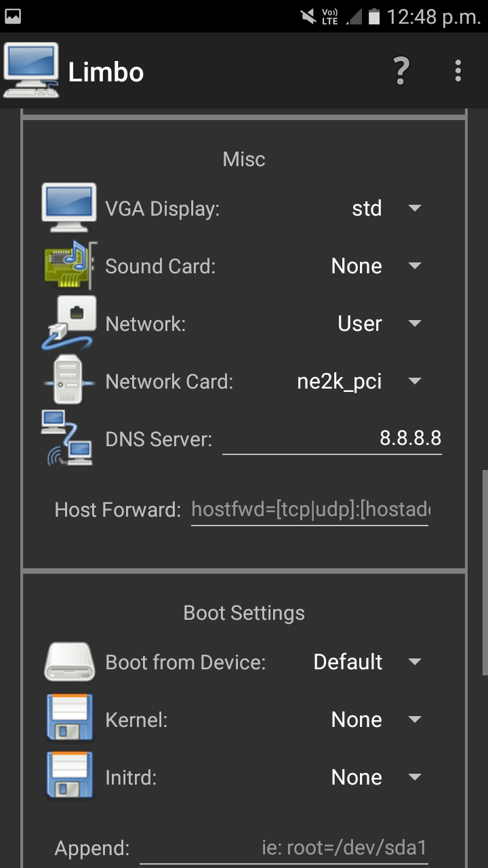Click the vertical scrollbar thumb

click(485, 572)
